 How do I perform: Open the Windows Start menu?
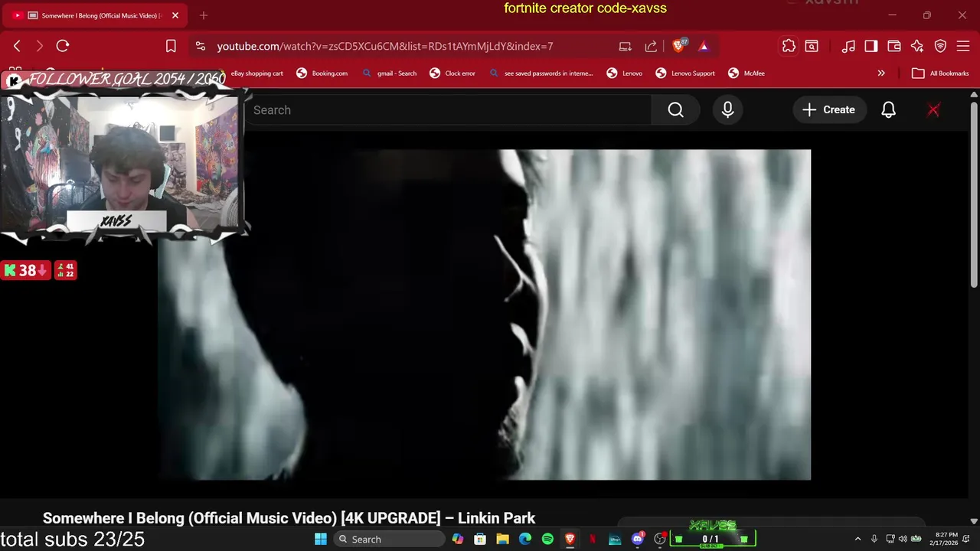click(320, 540)
